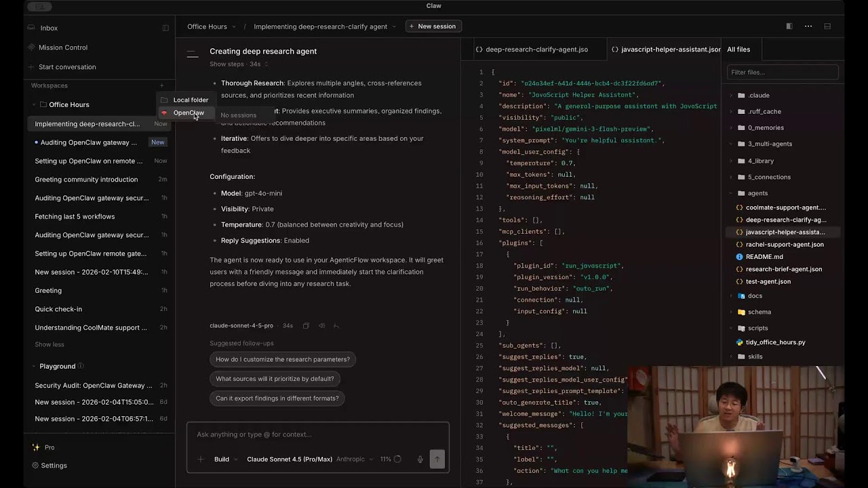Open 'Quick check-in' session
868x488 pixels.
[x=99, y=309]
